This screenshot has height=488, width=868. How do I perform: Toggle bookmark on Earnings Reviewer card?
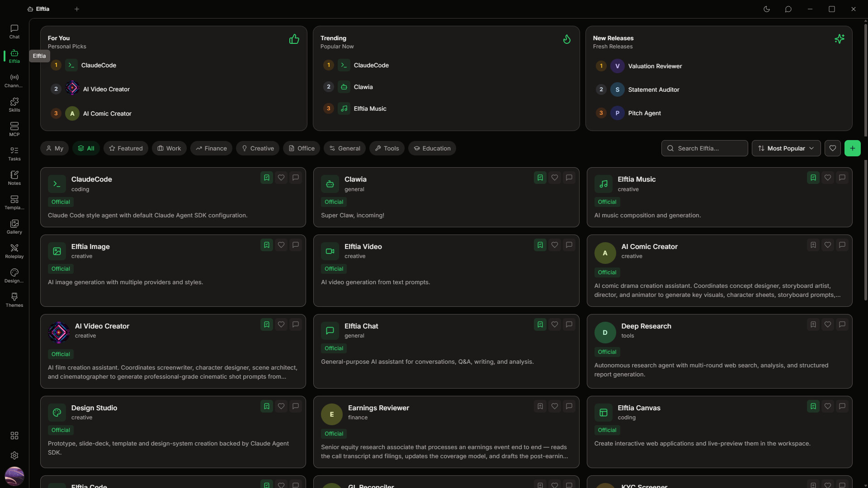click(x=540, y=406)
